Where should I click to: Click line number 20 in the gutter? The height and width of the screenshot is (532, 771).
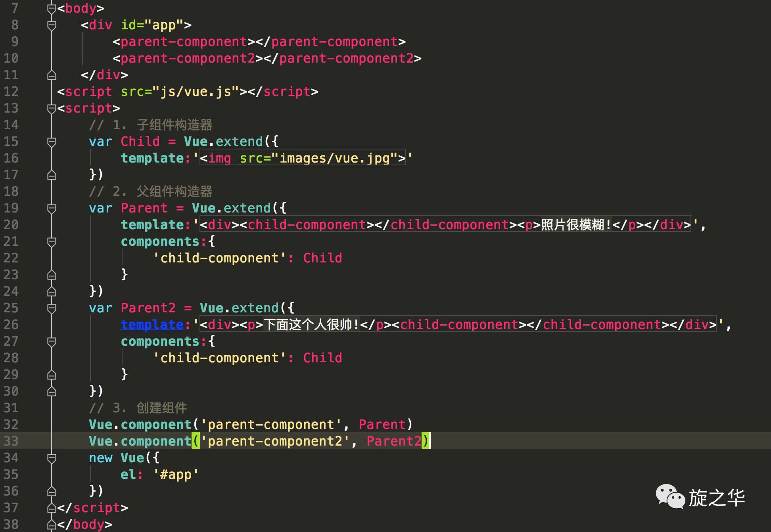pos(11,225)
